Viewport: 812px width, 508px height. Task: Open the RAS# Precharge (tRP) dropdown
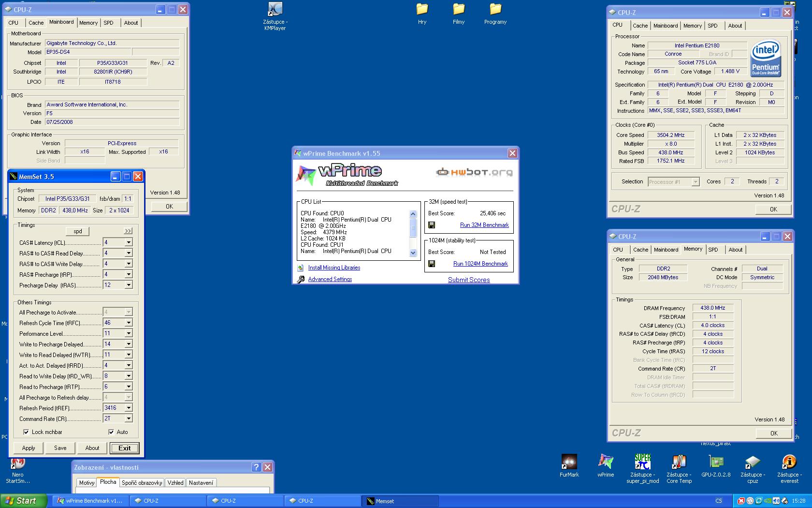pos(129,274)
